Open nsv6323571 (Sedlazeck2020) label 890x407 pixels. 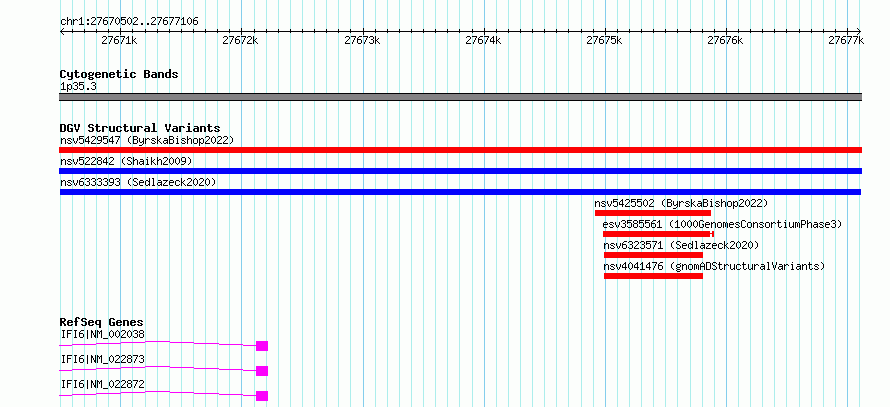pos(681,245)
